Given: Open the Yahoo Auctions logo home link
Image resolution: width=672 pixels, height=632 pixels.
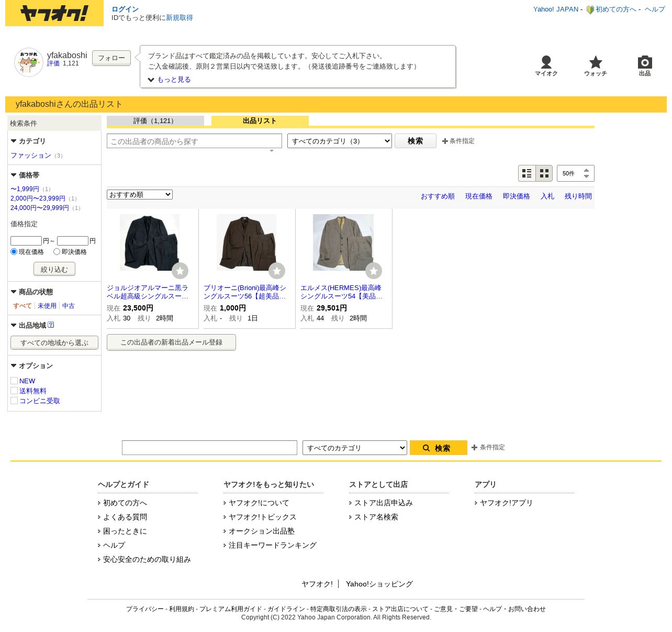Looking at the screenshot, I should (54, 13).
